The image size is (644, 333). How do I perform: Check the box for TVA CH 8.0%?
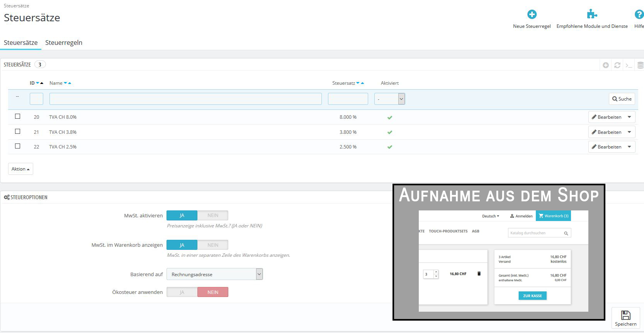coord(17,116)
